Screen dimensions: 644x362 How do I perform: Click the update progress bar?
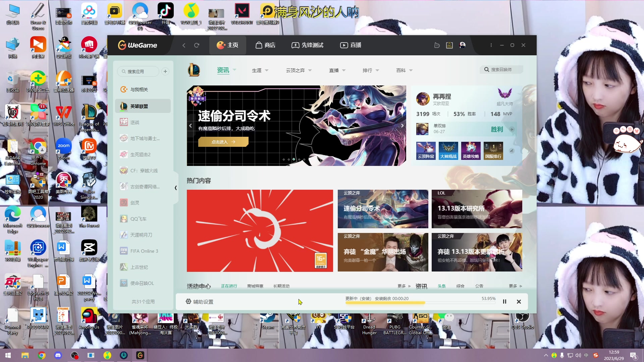(420, 303)
